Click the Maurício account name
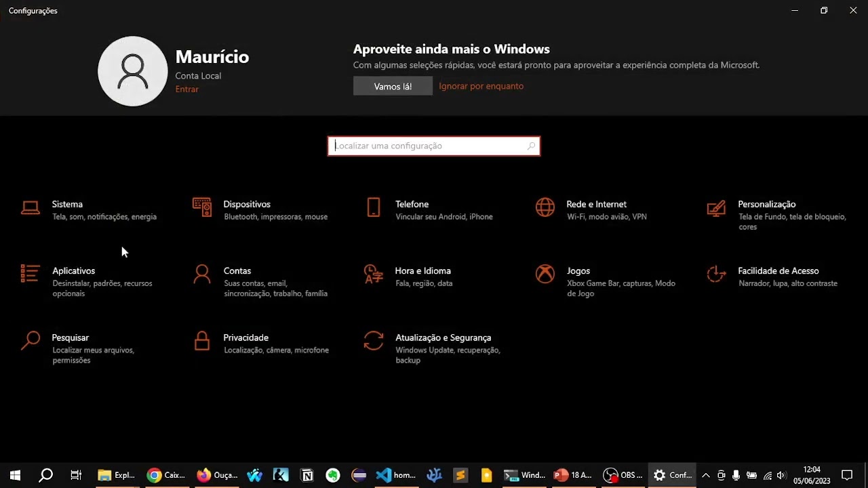The image size is (868, 488). click(x=212, y=57)
